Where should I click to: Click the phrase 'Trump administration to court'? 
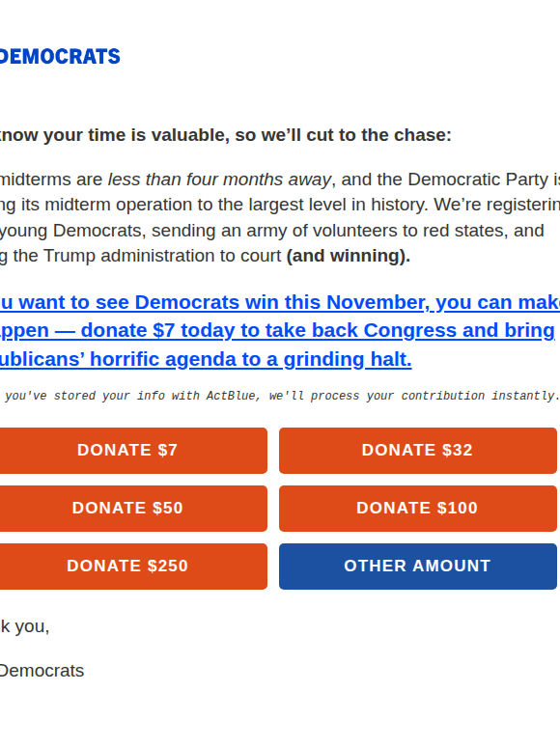pyautogui.click(x=162, y=256)
